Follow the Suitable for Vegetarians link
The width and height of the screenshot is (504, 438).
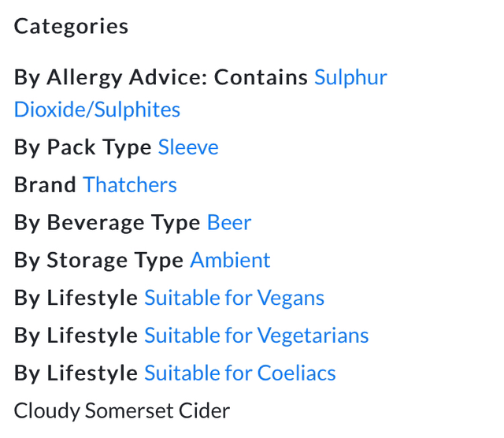(256, 336)
